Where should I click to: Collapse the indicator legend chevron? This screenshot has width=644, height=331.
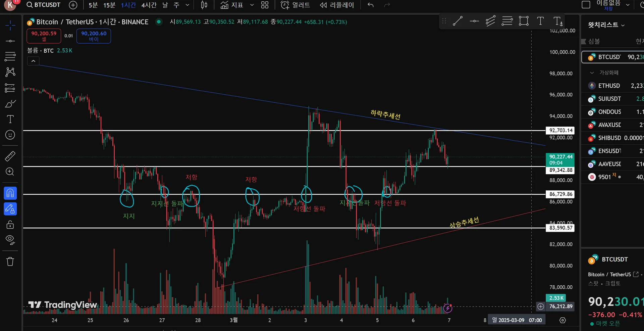point(33,61)
